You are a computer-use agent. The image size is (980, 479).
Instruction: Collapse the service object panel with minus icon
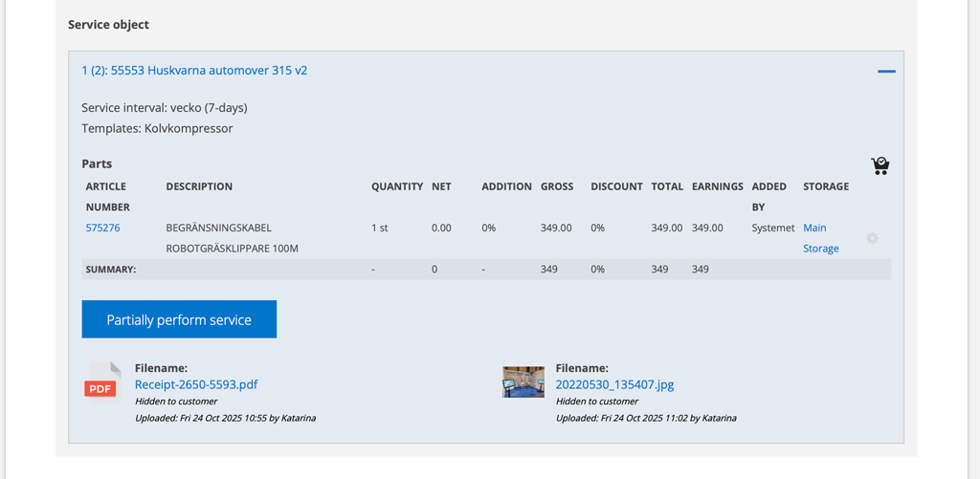[886, 72]
